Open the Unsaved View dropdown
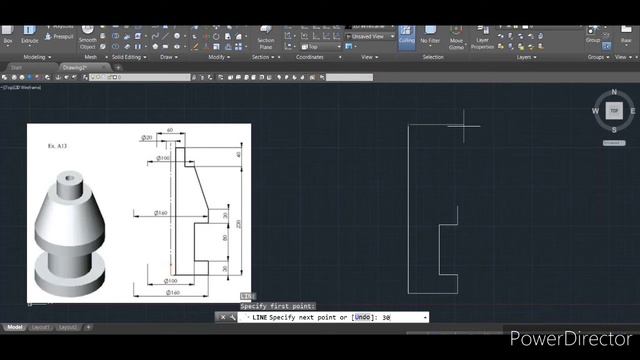 click(370, 36)
